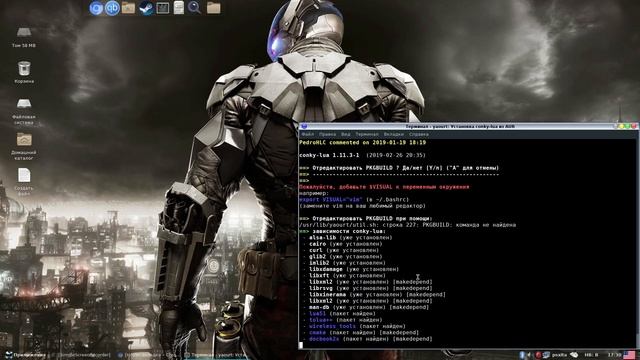Click the 'docbook2x' package found line
This screenshot has height=360, width=640.
[367, 339]
